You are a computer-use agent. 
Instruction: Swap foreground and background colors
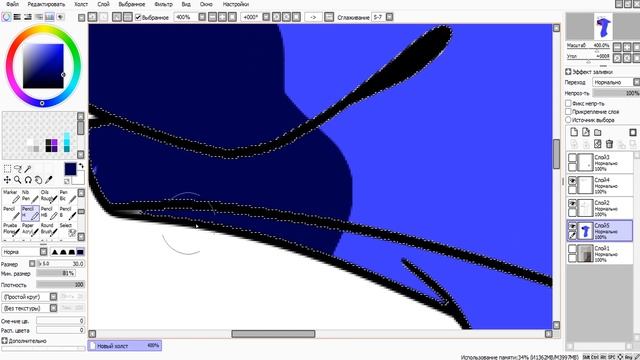[x=81, y=165]
